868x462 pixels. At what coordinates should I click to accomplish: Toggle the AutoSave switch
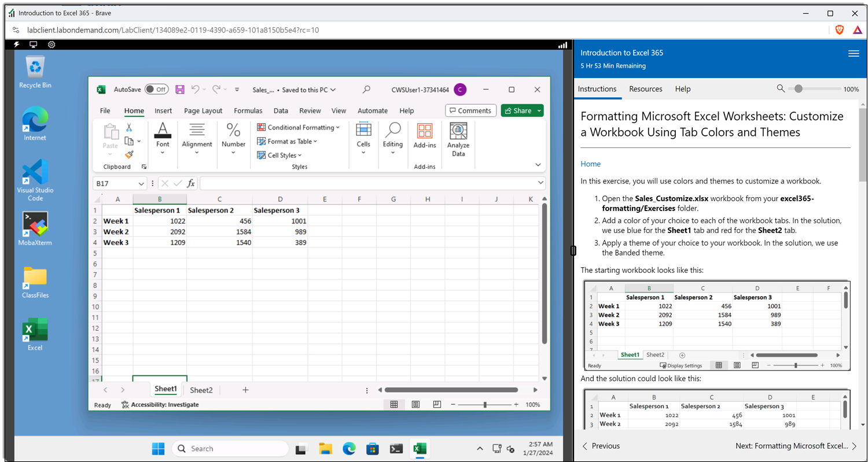156,90
